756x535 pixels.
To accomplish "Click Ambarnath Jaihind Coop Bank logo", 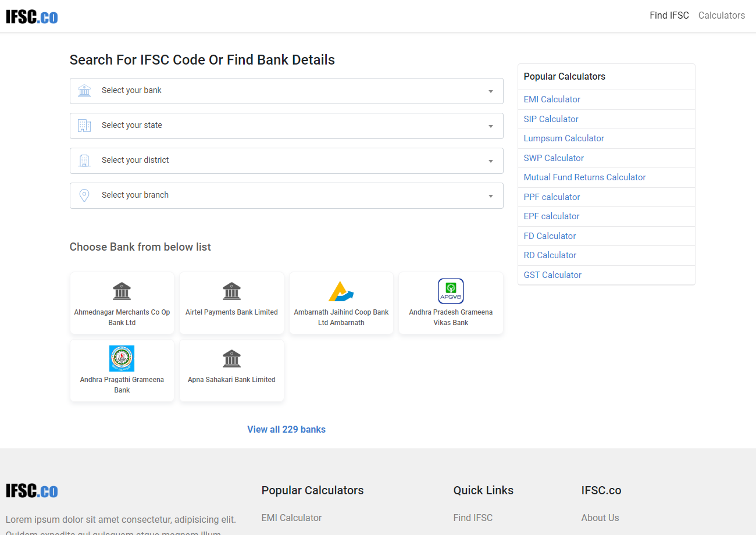I will [x=341, y=291].
